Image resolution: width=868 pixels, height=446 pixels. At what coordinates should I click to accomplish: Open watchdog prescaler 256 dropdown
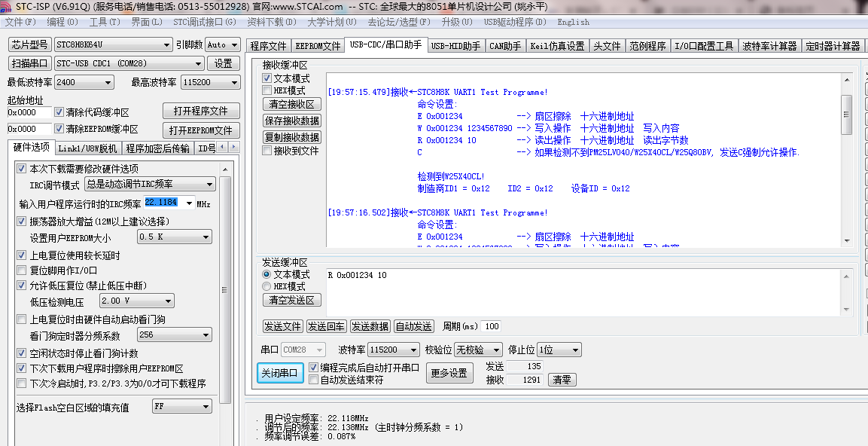click(x=175, y=334)
